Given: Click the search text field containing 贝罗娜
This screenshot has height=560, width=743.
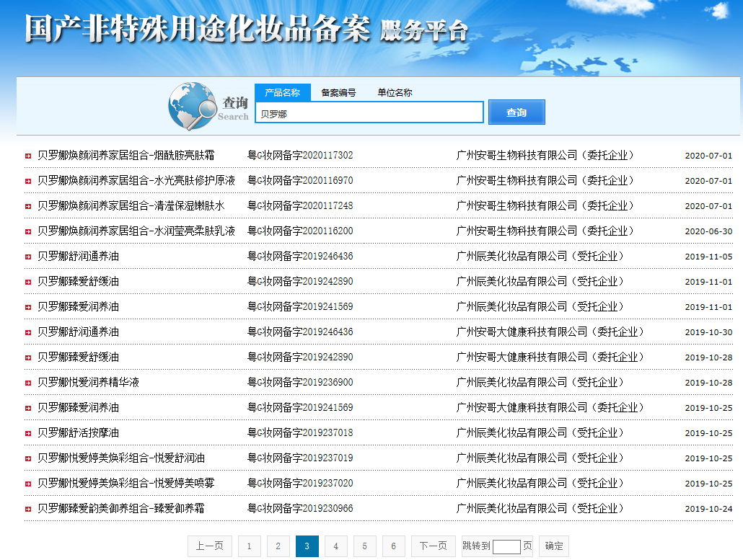Looking at the screenshot, I should point(369,113).
